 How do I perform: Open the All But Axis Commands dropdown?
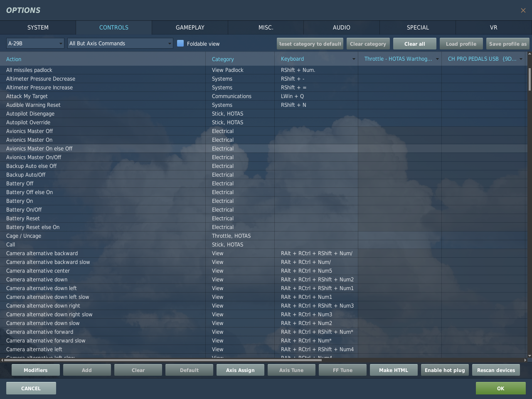[x=120, y=43]
